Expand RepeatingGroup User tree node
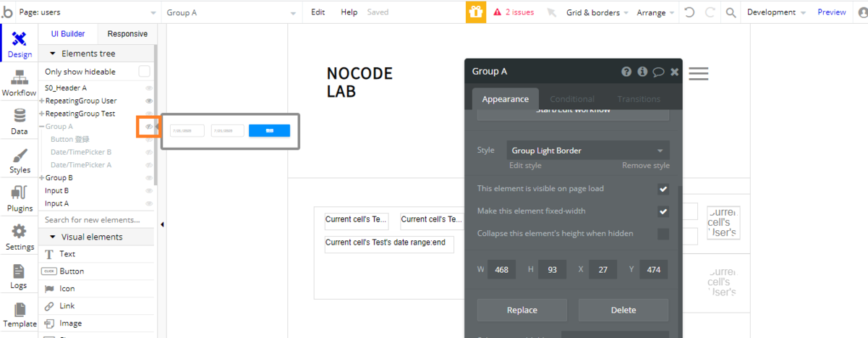 click(x=42, y=101)
